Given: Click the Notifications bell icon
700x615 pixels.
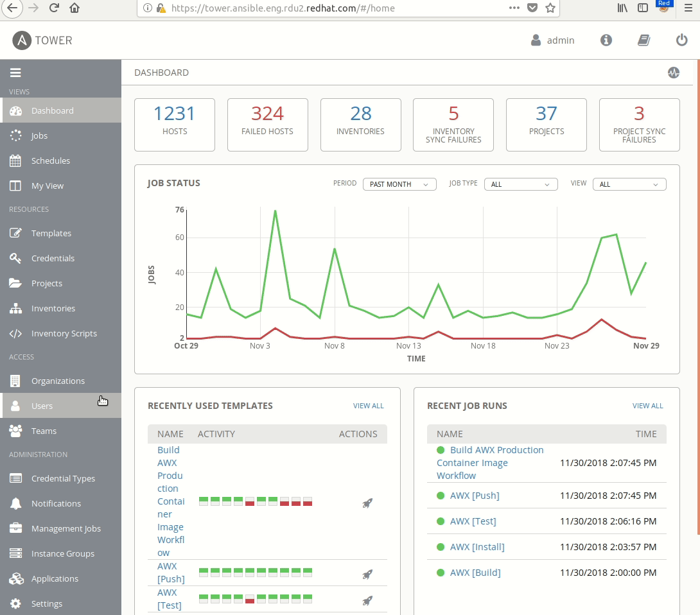Looking at the screenshot, I should click(15, 503).
